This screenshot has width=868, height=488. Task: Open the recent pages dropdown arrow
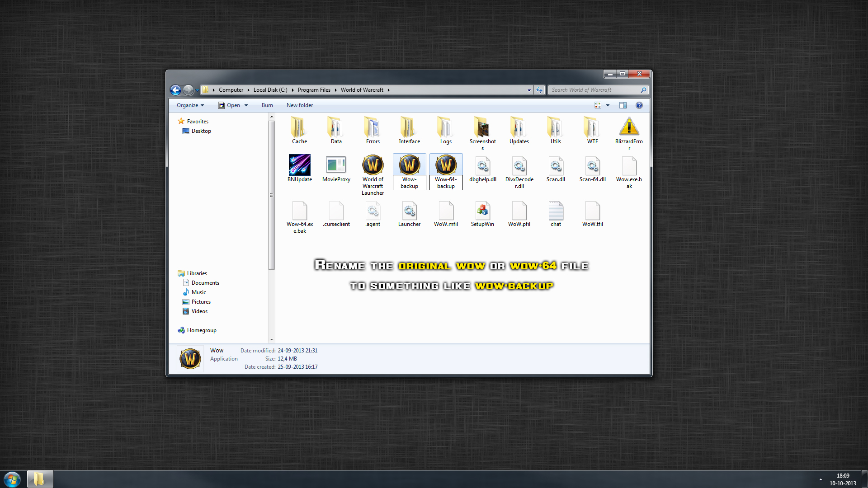197,90
